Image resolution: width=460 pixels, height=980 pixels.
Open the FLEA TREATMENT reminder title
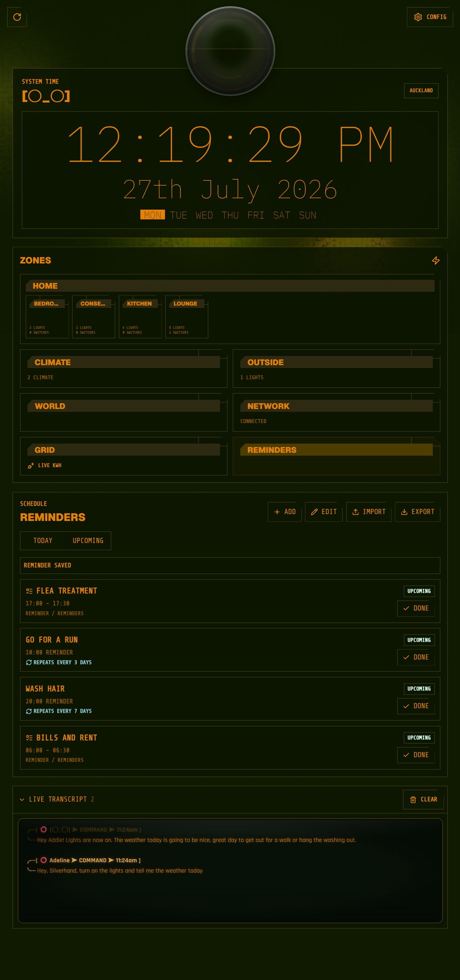(x=67, y=591)
